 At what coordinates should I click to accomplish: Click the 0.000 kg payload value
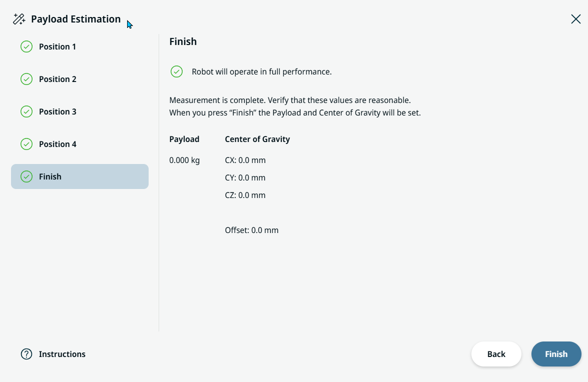(x=185, y=160)
